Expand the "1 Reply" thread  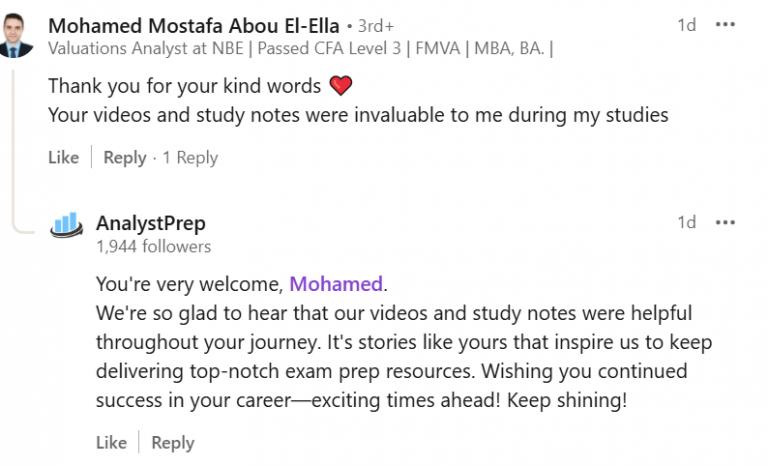190,157
